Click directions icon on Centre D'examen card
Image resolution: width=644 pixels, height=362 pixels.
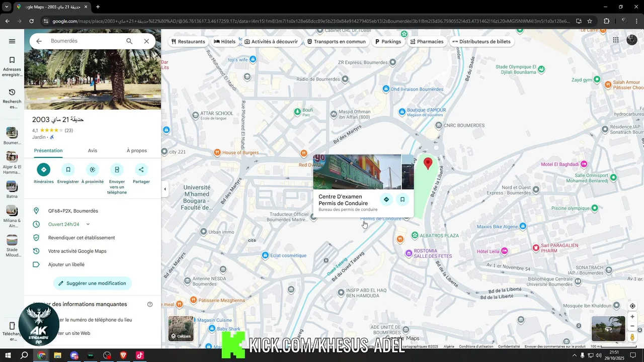386,200
